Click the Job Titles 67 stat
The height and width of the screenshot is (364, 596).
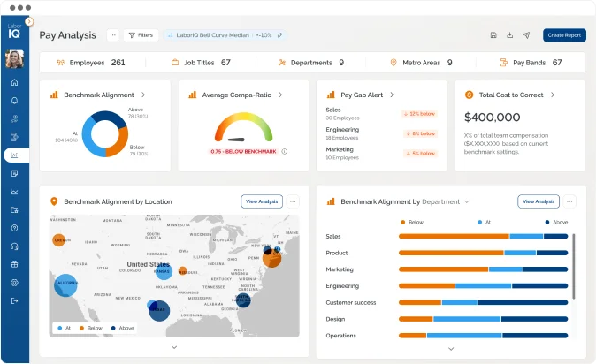[201, 63]
